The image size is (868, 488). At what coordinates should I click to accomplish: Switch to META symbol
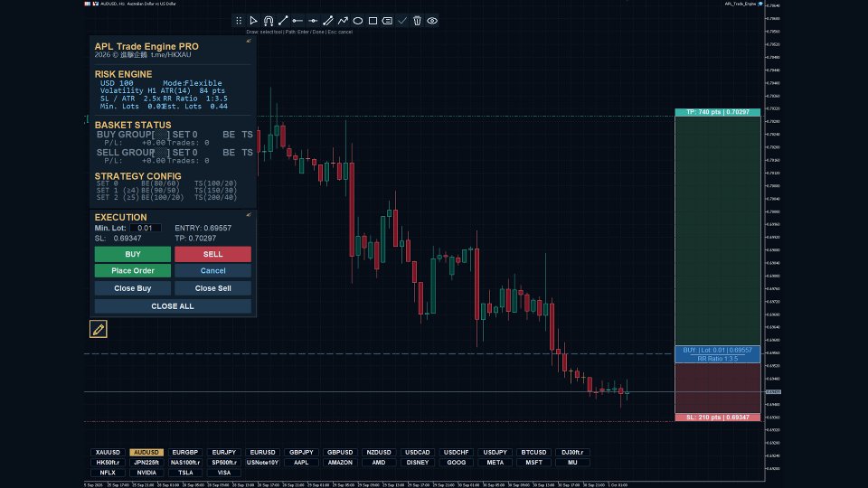point(495,463)
